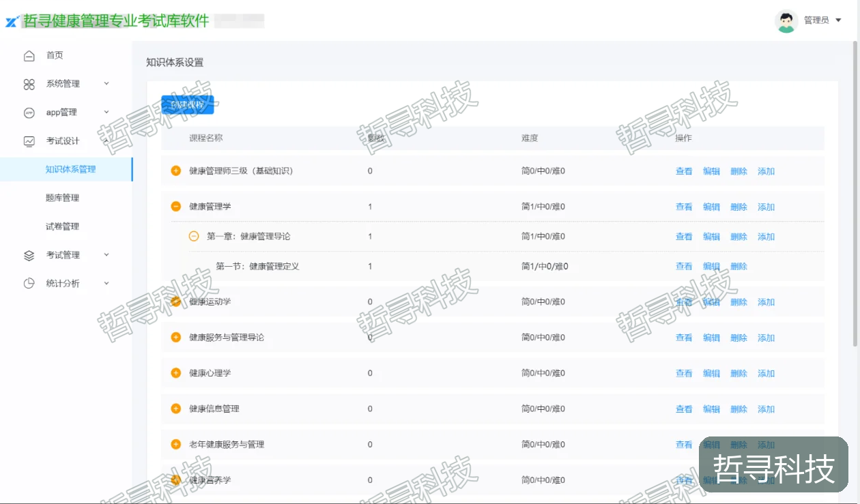This screenshot has height=504, width=860.
Task: Click 简1/中0/难0 in 健康管理学 row
Action: (x=543, y=207)
